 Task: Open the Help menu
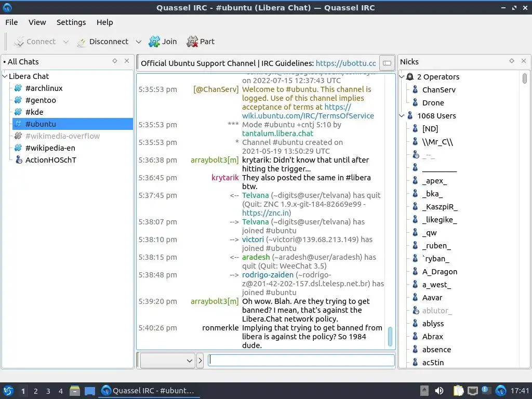pos(104,22)
